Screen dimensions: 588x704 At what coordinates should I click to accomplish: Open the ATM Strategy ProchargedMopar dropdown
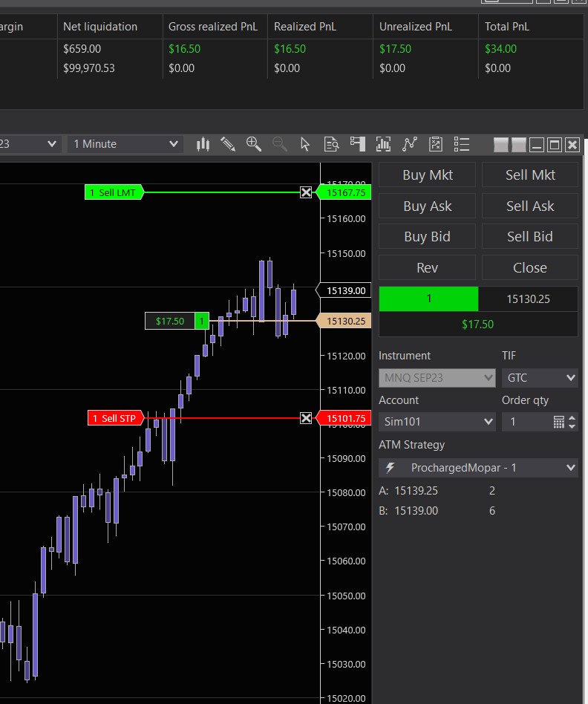(x=478, y=468)
